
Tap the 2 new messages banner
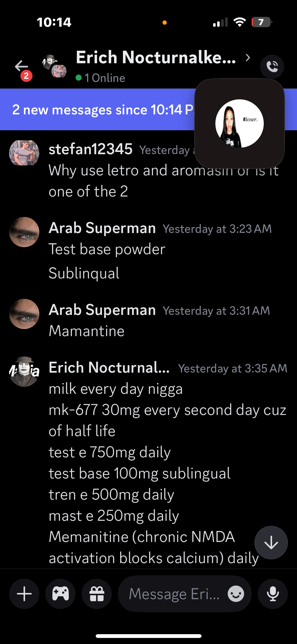[101, 110]
